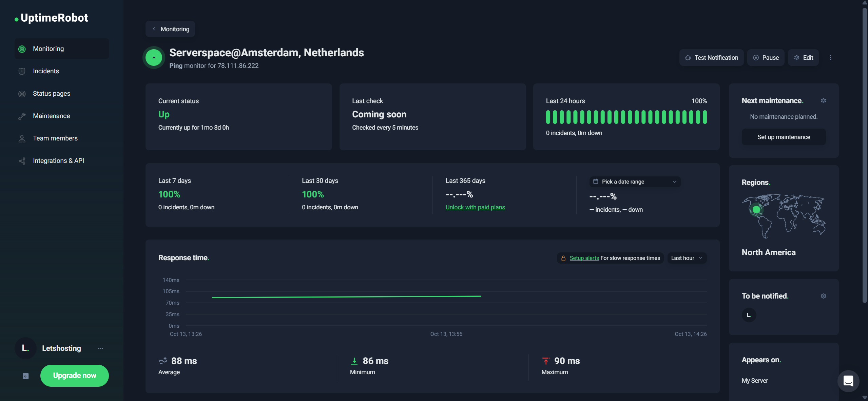868x401 pixels.
Task: Click the L. avatar under To be notified
Action: 749,315
